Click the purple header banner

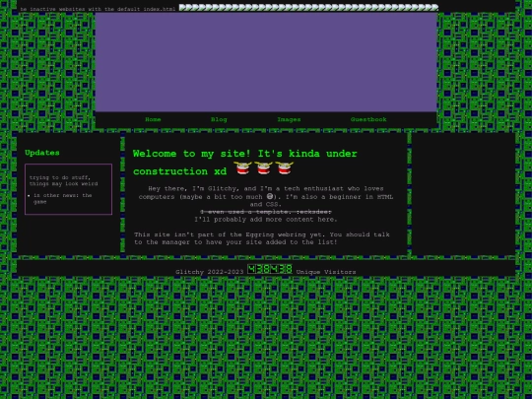(x=266, y=62)
